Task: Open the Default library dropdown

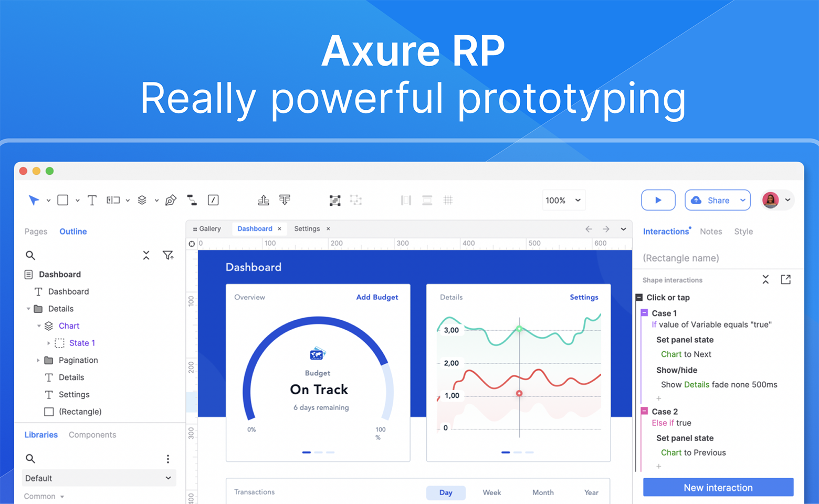Action: pos(99,478)
